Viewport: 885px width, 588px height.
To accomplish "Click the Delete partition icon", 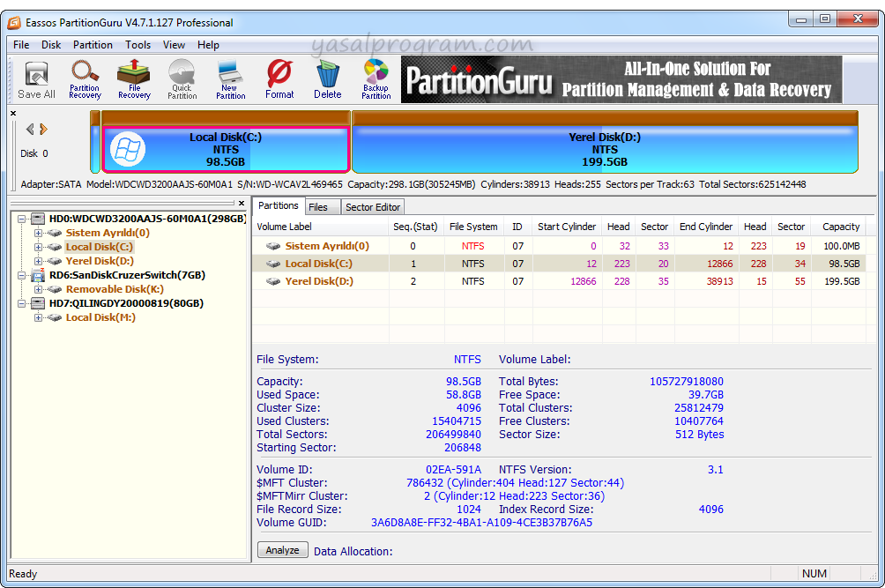I will pyautogui.click(x=327, y=79).
